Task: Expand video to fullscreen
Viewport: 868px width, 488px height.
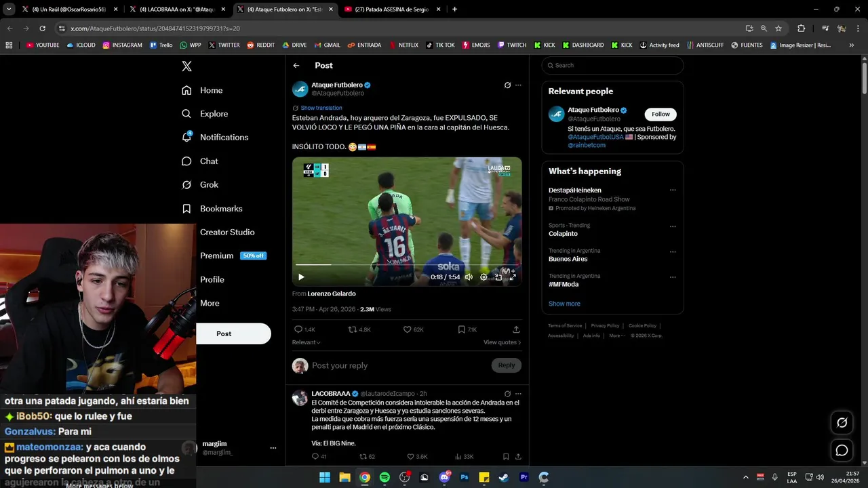Action: tap(513, 277)
